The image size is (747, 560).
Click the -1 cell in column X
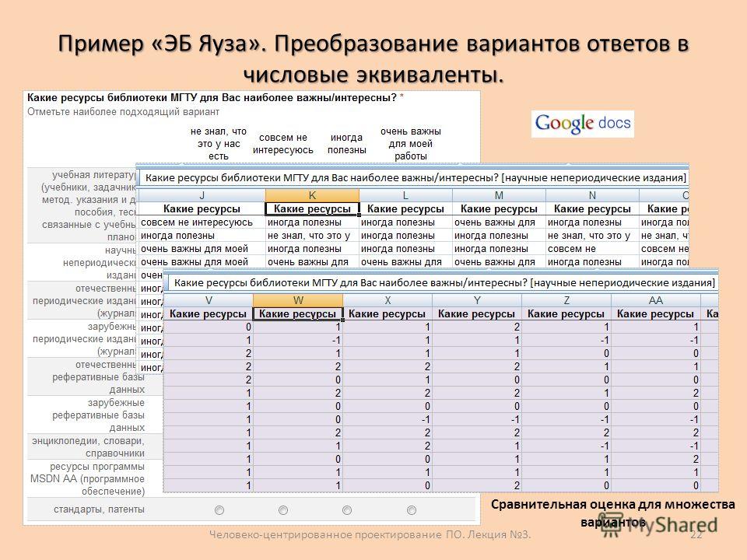tap(388, 419)
